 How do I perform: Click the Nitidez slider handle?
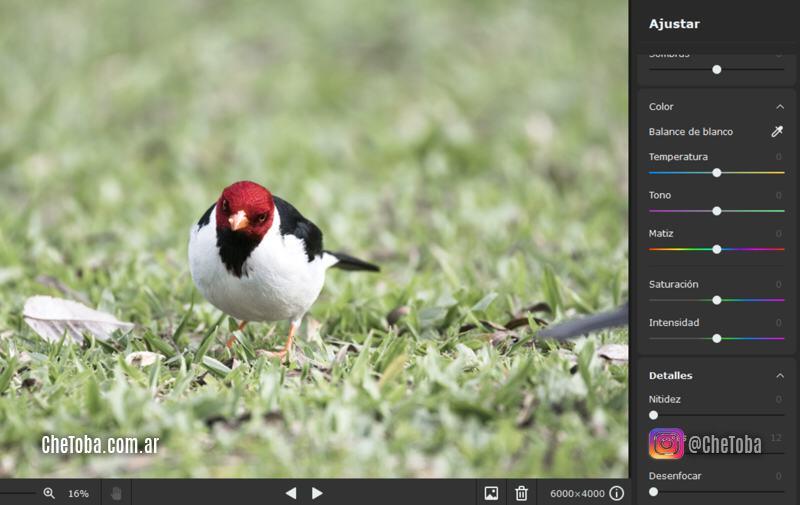[654, 415]
